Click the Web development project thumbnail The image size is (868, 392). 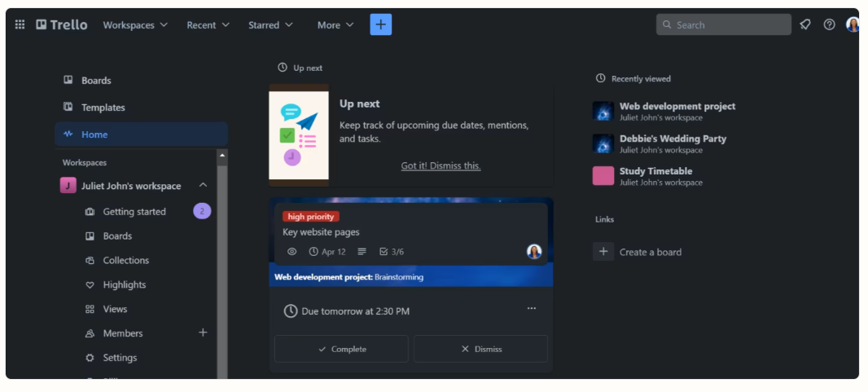603,111
